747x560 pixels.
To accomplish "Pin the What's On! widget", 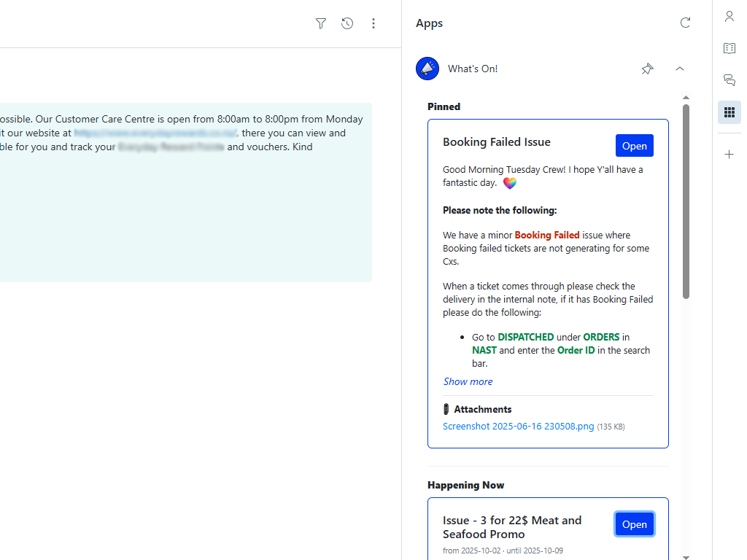I will (647, 69).
